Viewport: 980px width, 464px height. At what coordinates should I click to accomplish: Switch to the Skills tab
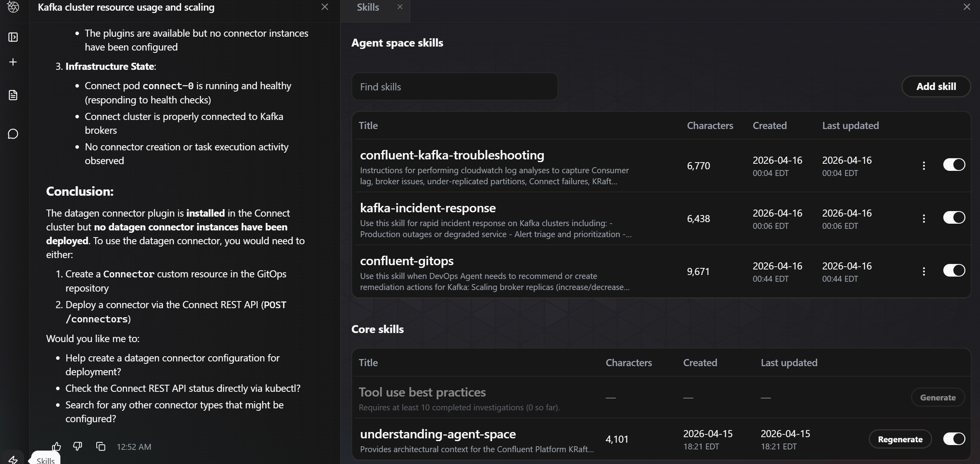coord(367,7)
